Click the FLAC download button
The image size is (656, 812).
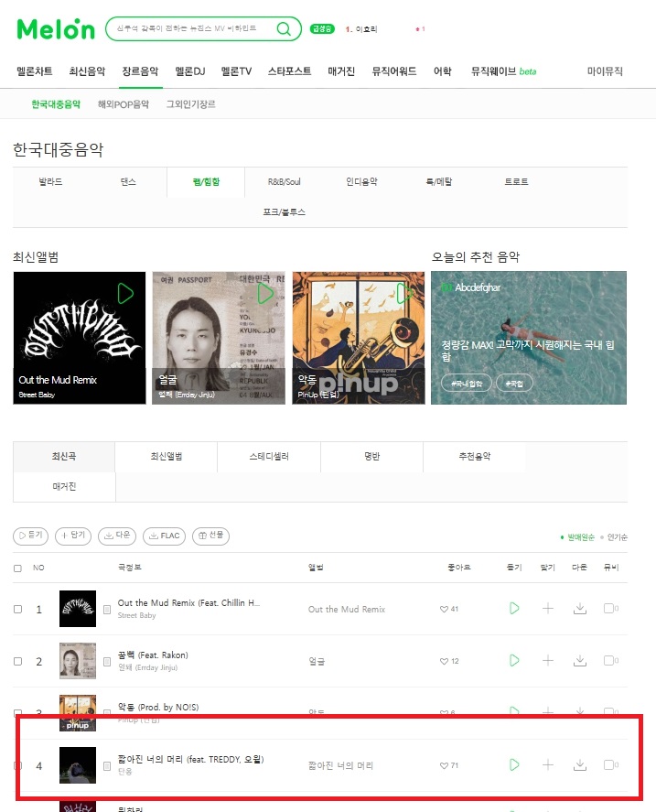[x=164, y=536]
